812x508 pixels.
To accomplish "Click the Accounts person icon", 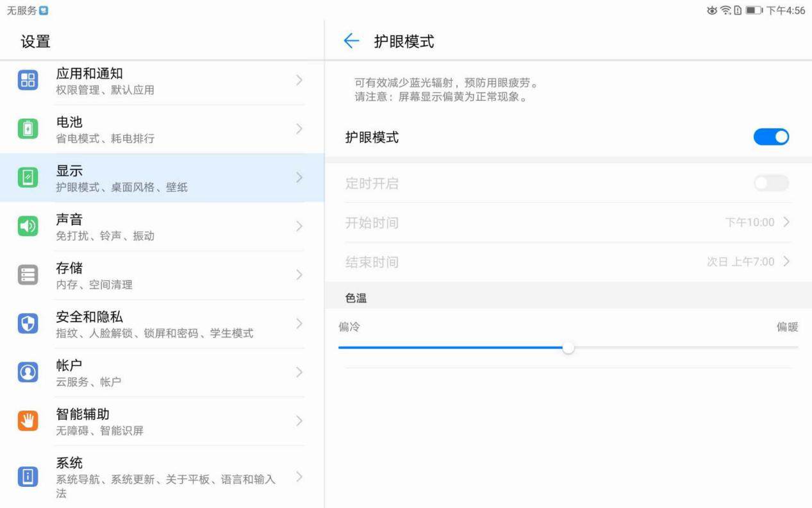I will coord(28,373).
